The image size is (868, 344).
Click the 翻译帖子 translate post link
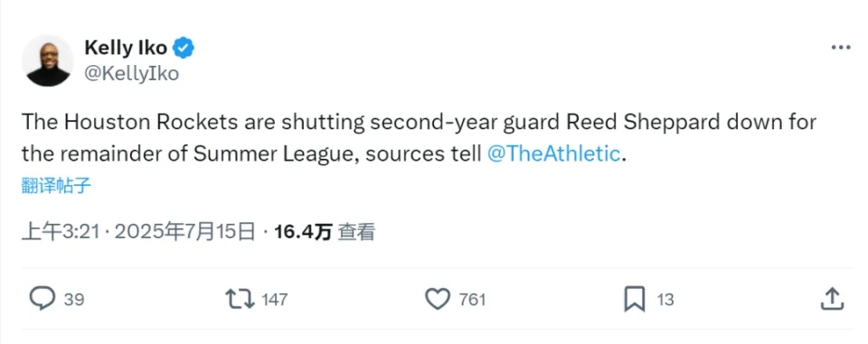[56, 186]
